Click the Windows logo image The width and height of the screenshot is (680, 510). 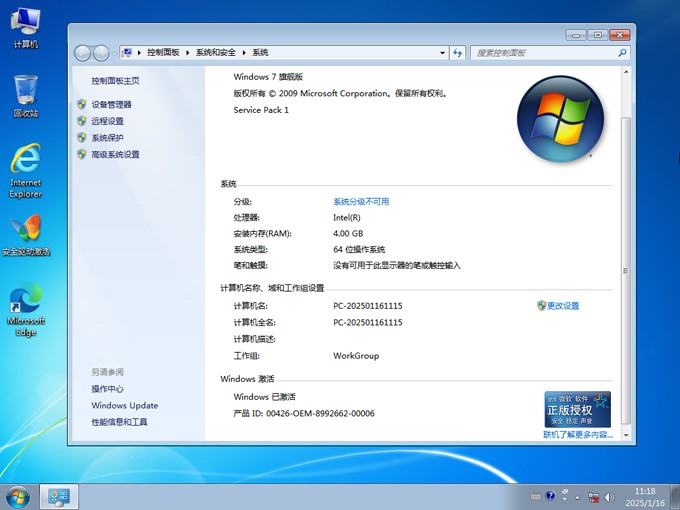pos(560,119)
